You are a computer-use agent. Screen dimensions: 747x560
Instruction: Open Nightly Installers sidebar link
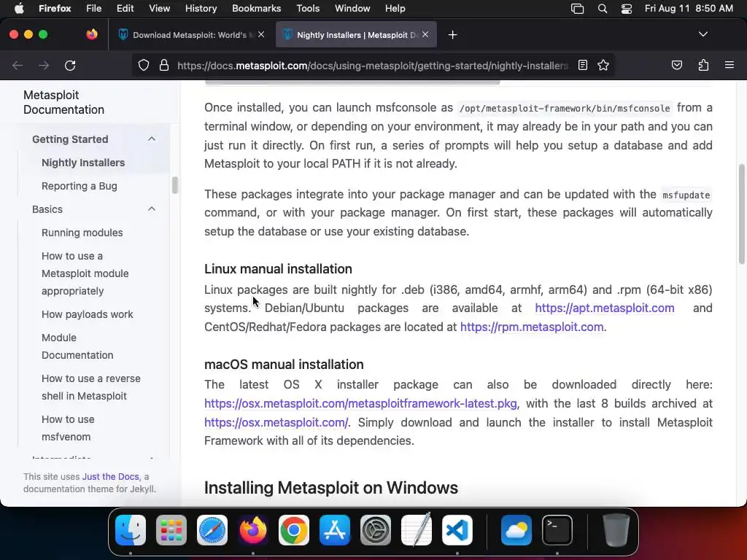83,163
